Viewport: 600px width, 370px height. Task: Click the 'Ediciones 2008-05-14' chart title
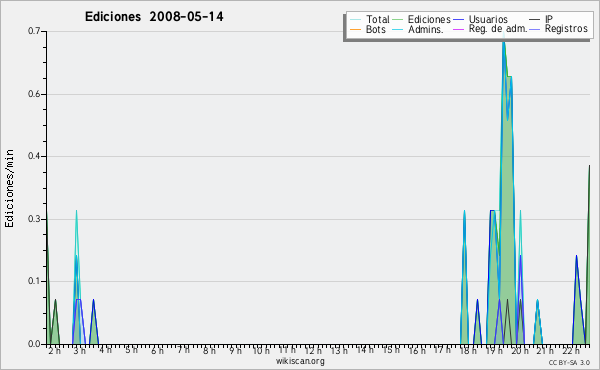click(x=154, y=17)
